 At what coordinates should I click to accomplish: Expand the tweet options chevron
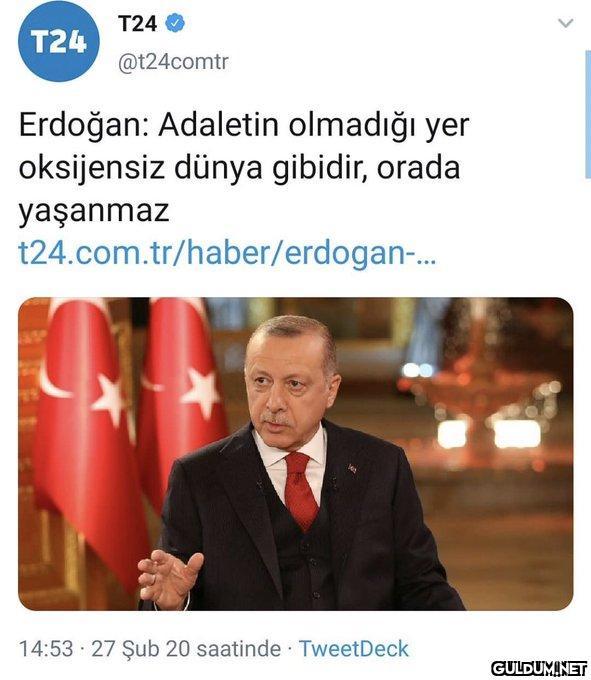(x=565, y=23)
